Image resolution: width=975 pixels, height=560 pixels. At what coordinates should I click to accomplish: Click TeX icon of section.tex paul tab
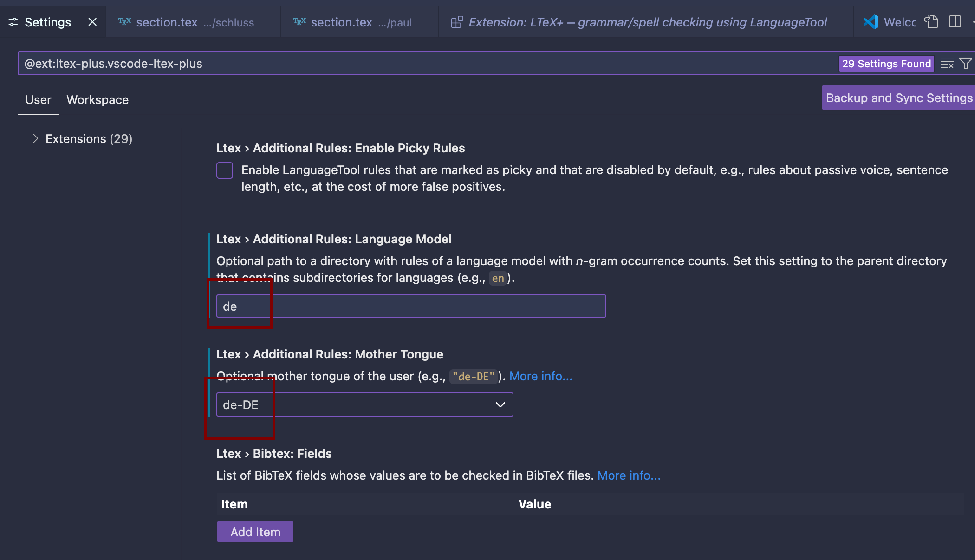click(299, 22)
